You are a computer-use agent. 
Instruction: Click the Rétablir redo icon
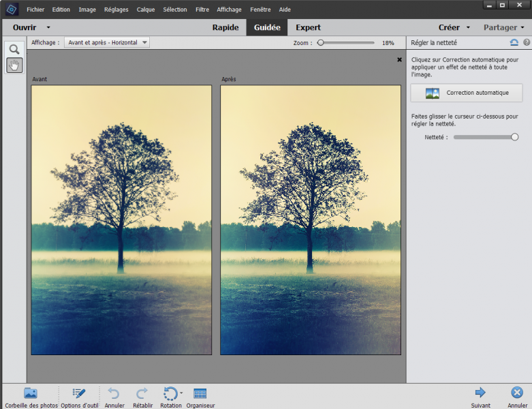[142, 393]
